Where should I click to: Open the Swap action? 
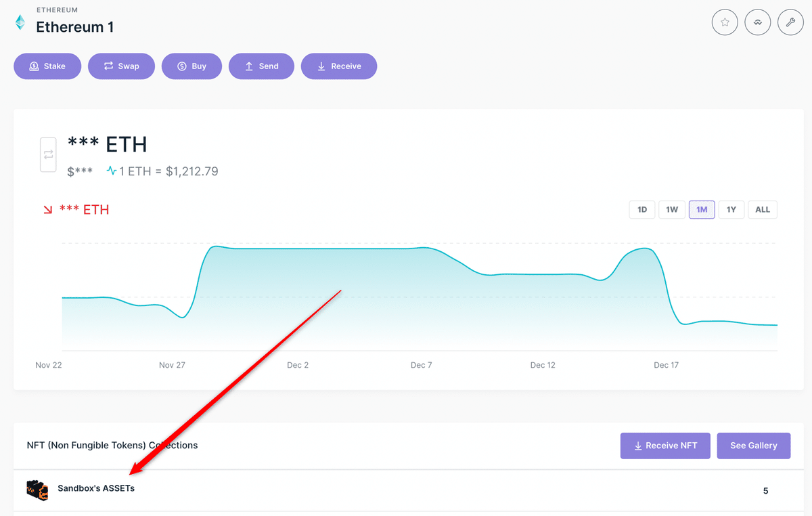pyautogui.click(x=121, y=66)
